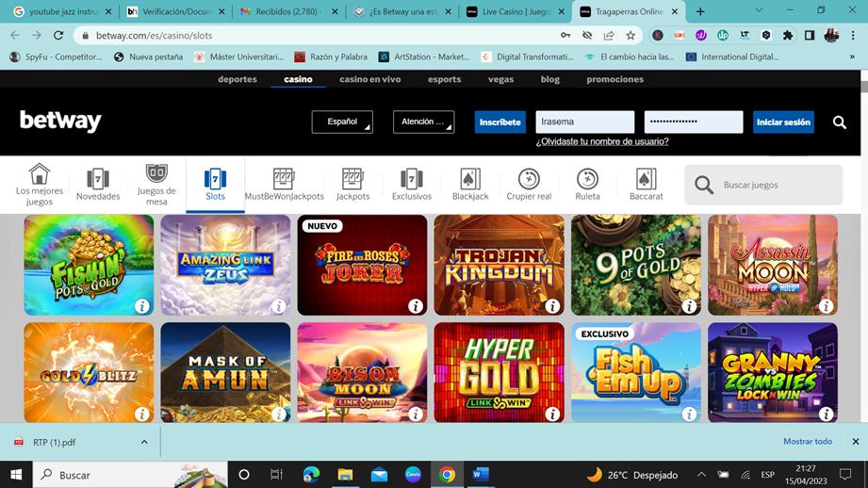868x488 pixels.
Task: Click the username field with Irasema
Action: pyautogui.click(x=584, y=122)
